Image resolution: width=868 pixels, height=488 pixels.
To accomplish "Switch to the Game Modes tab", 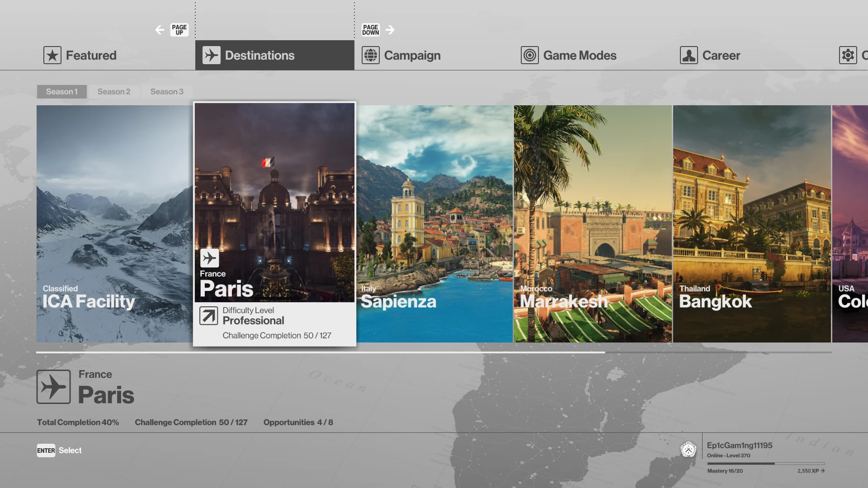I will point(593,55).
